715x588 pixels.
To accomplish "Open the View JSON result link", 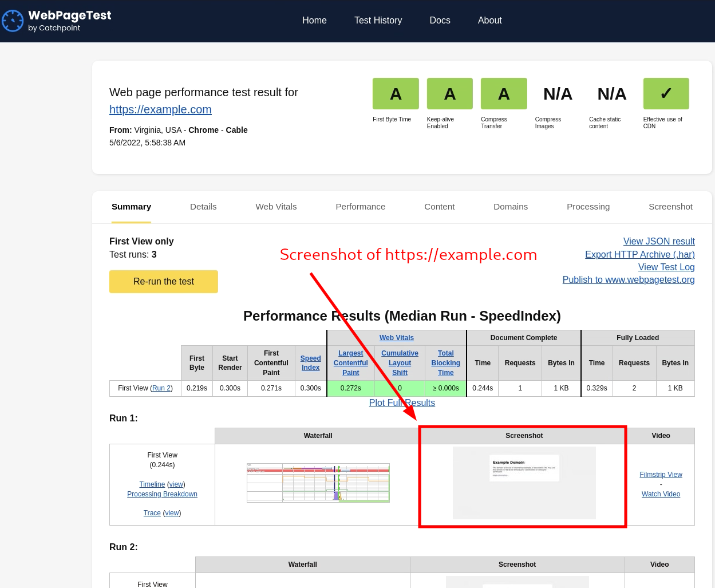I will tap(659, 241).
